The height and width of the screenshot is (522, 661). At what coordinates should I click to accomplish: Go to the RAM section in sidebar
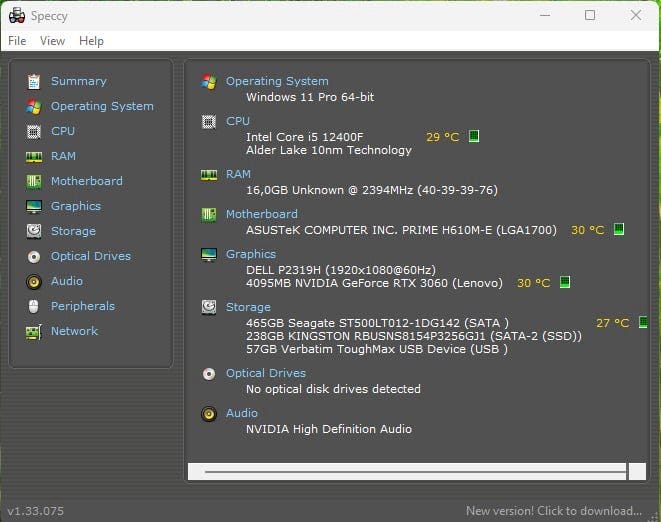pos(63,156)
